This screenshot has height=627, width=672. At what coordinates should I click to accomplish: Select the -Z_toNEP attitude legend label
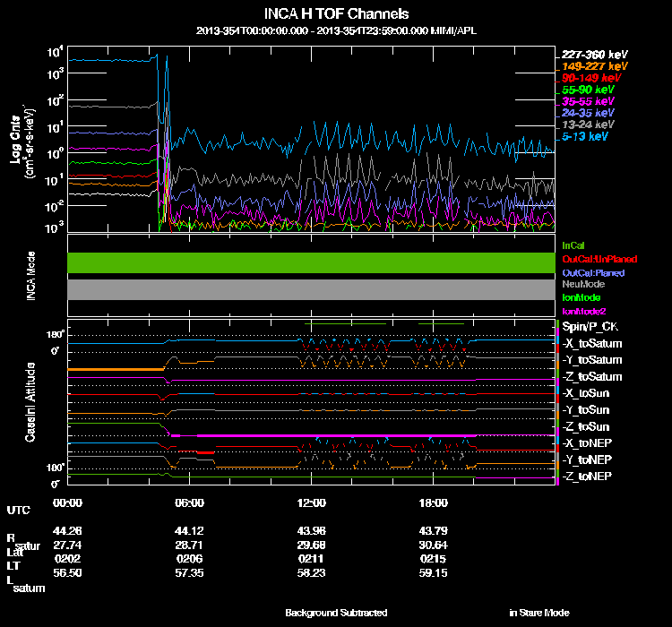click(x=588, y=476)
